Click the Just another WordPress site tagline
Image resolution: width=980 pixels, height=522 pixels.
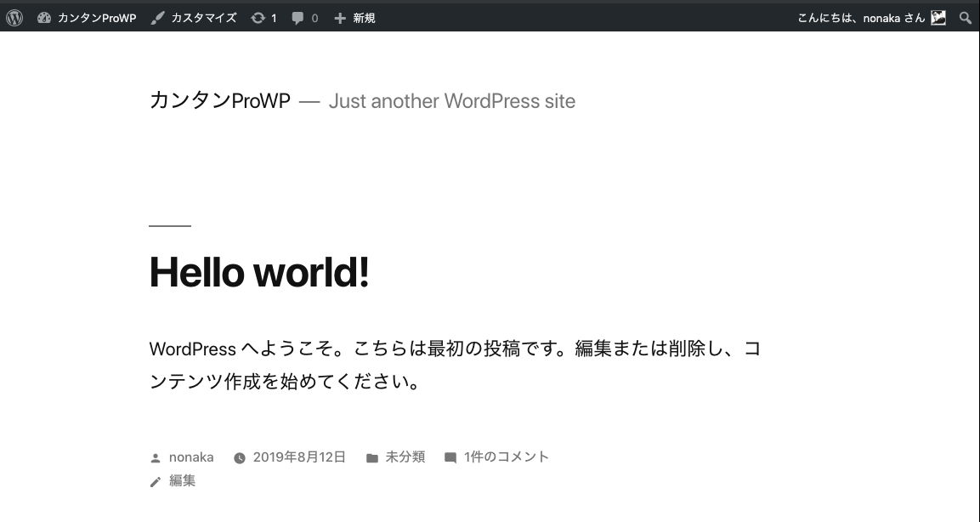click(452, 100)
